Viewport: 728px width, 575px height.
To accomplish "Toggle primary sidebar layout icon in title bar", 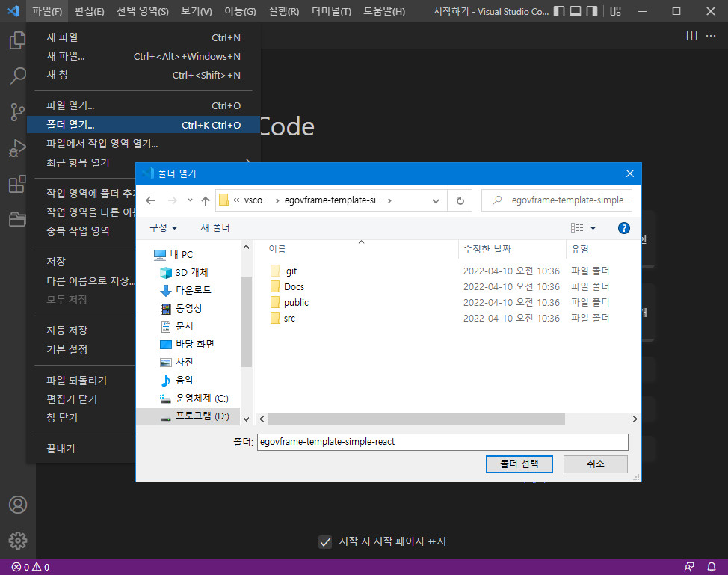I will 560,11.
